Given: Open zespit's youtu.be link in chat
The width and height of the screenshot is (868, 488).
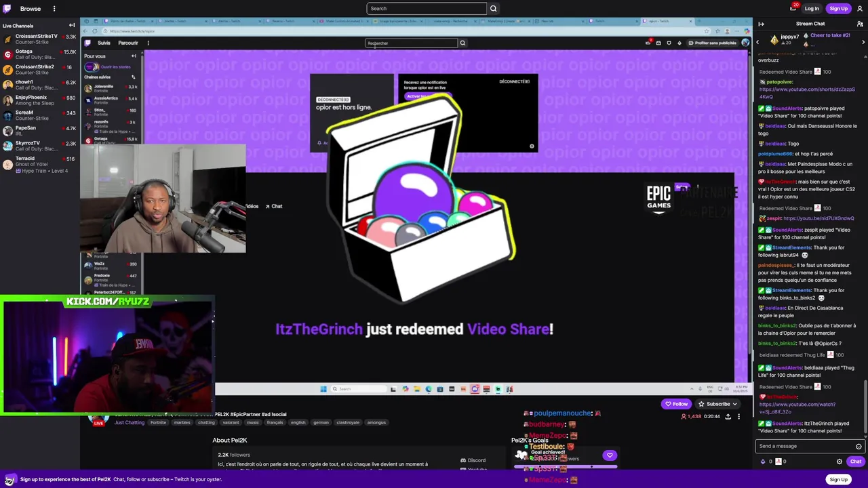Looking at the screenshot, I should [818, 218].
